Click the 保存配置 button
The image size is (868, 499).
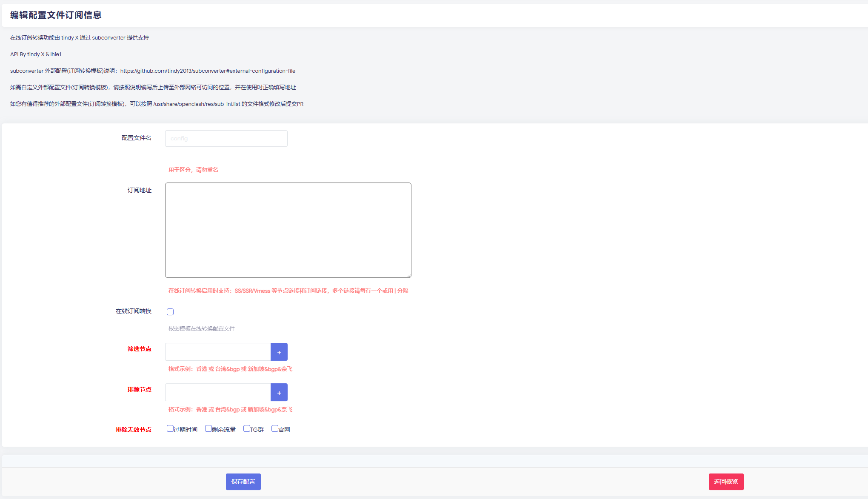(243, 482)
